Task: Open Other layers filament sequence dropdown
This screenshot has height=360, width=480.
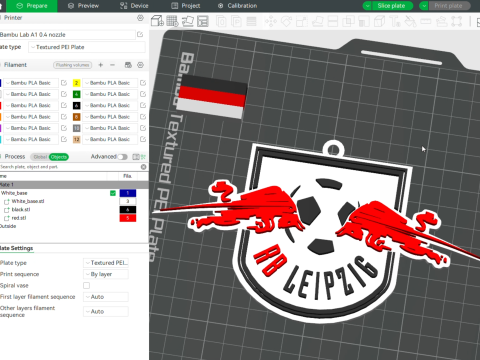Action: pos(106,311)
